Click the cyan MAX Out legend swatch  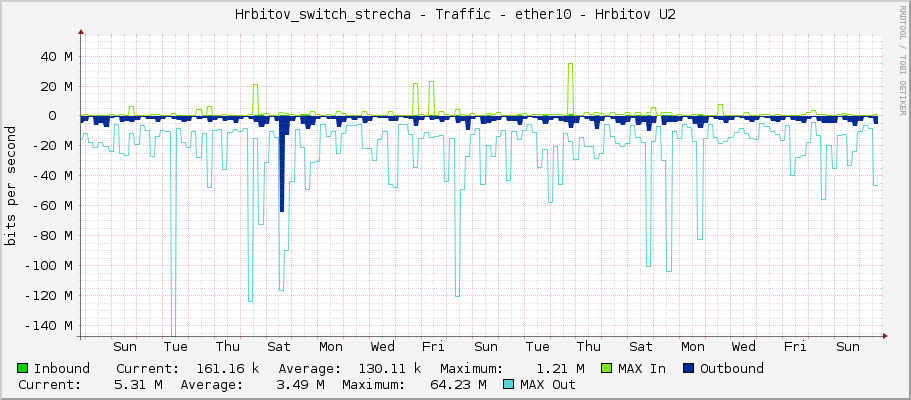tap(509, 384)
